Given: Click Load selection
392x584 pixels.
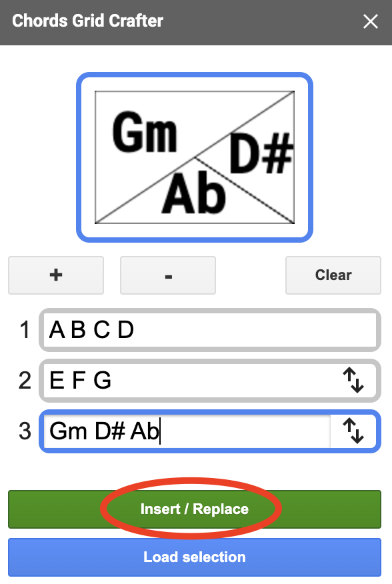Looking at the screenshot, I should 195,557.
